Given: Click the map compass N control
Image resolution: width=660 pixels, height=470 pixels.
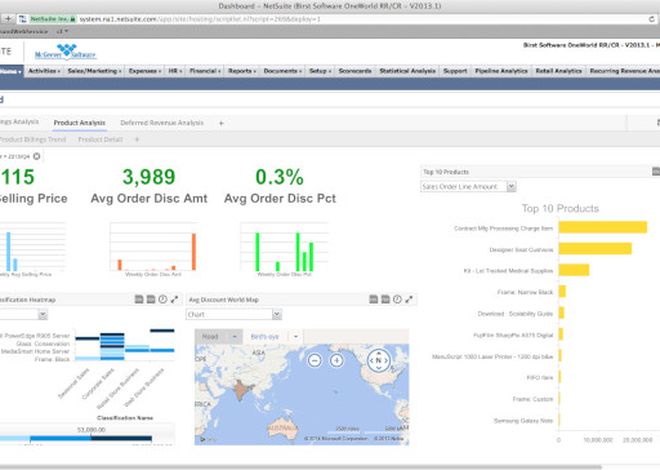Looking at the screenshot, I should (378, 360).
